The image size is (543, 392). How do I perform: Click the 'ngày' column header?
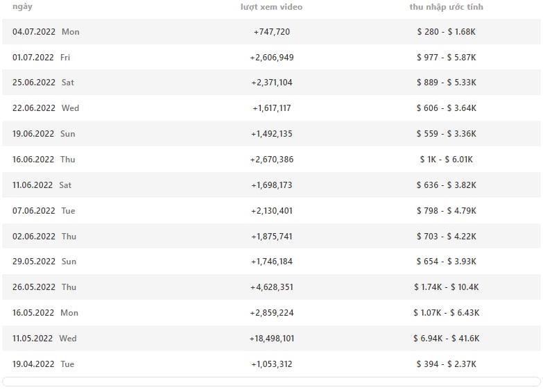22,6
